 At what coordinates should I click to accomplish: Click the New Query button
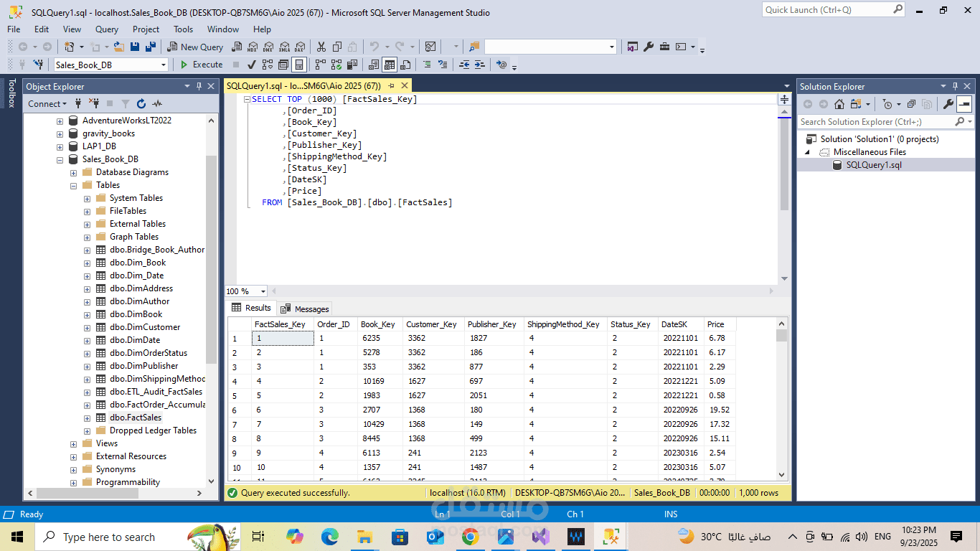coord(195,47)
